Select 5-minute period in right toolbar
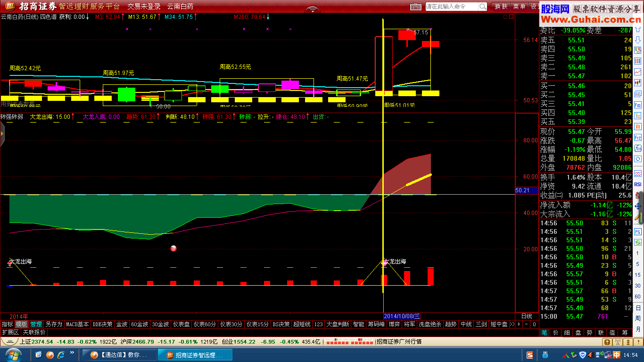Screen dimensions: 644x362 (x=637, y=264)
